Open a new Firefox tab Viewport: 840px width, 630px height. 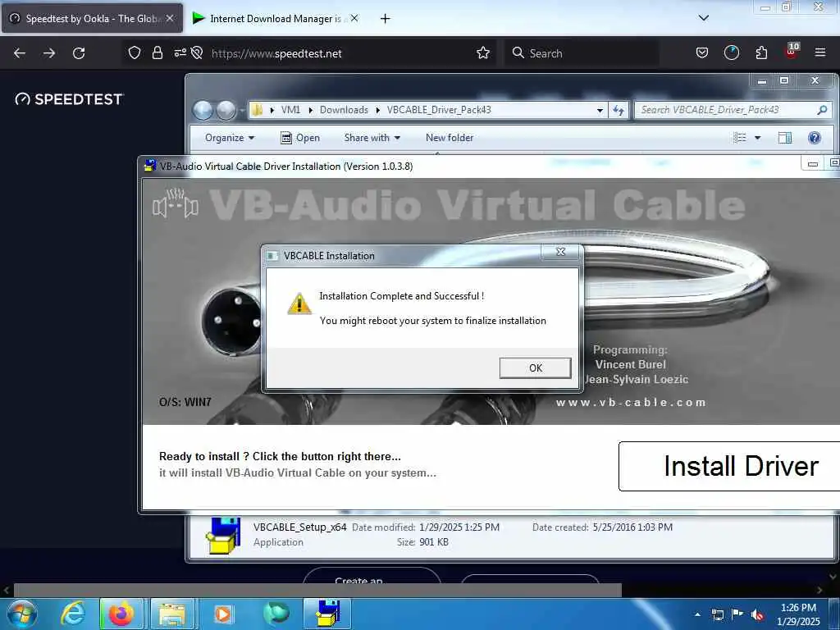(x=385, y=19)
